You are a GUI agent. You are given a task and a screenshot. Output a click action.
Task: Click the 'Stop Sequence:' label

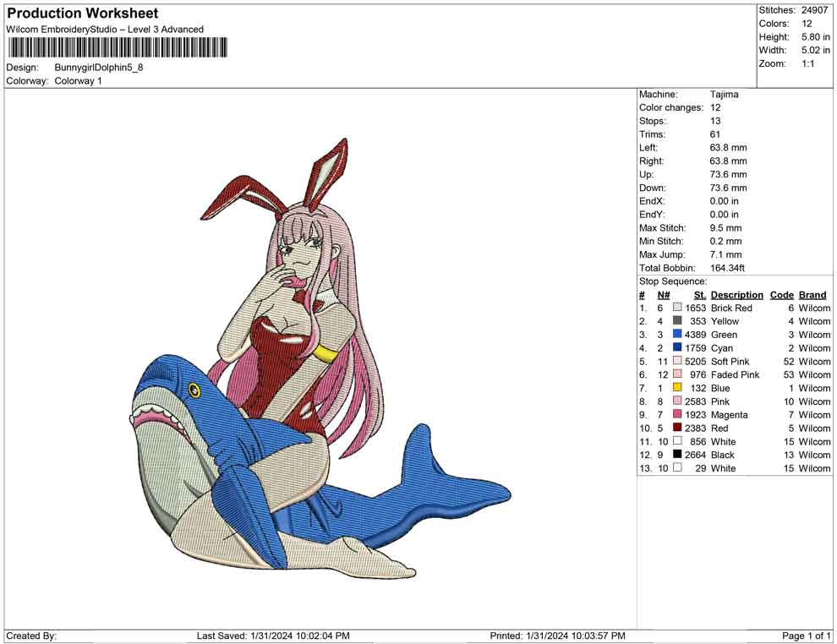pyautogui.click(x=673, y=281)
